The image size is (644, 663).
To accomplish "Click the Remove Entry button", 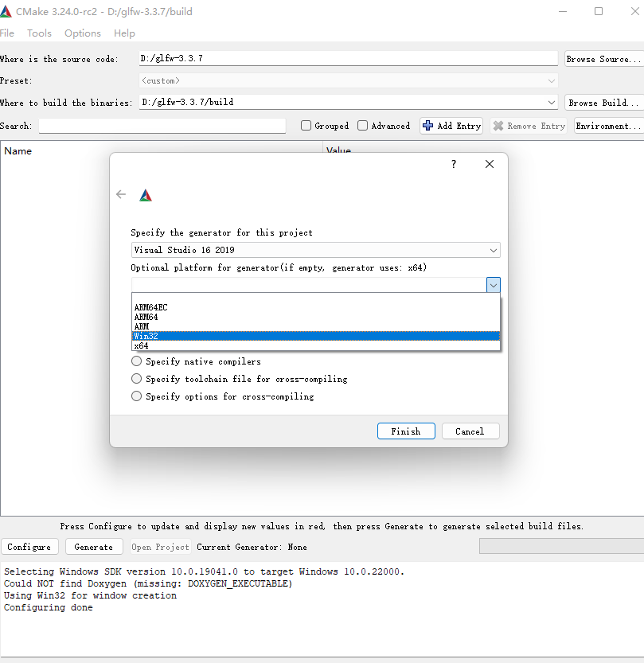I will click(x=529, y=126).
